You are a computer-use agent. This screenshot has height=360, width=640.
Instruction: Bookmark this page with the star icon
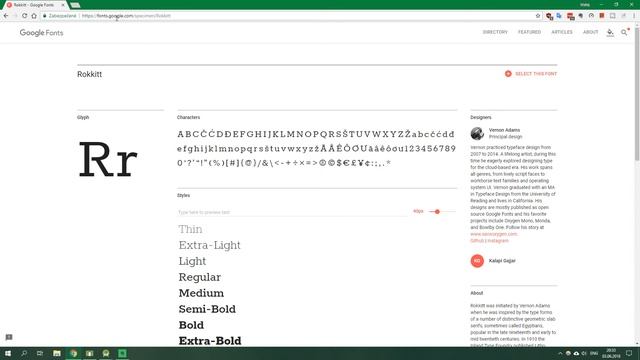538,16
